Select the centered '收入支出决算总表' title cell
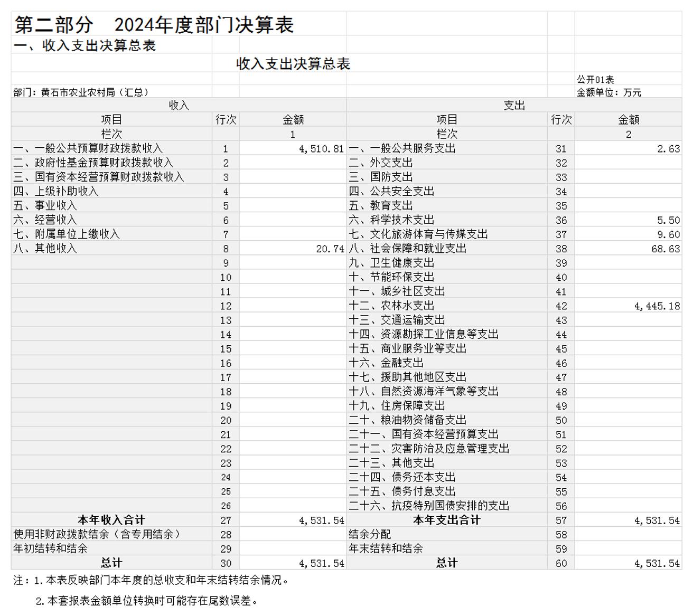 pos(293,64)
